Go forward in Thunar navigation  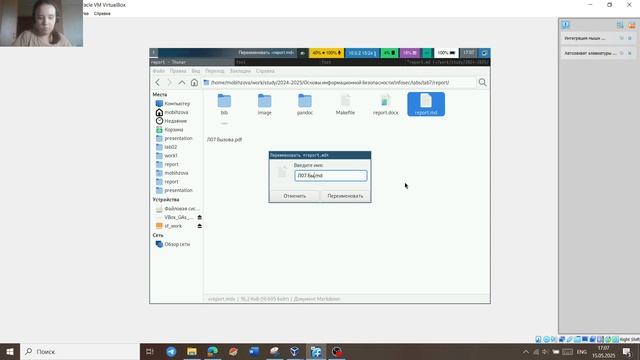tap(170, 82)
